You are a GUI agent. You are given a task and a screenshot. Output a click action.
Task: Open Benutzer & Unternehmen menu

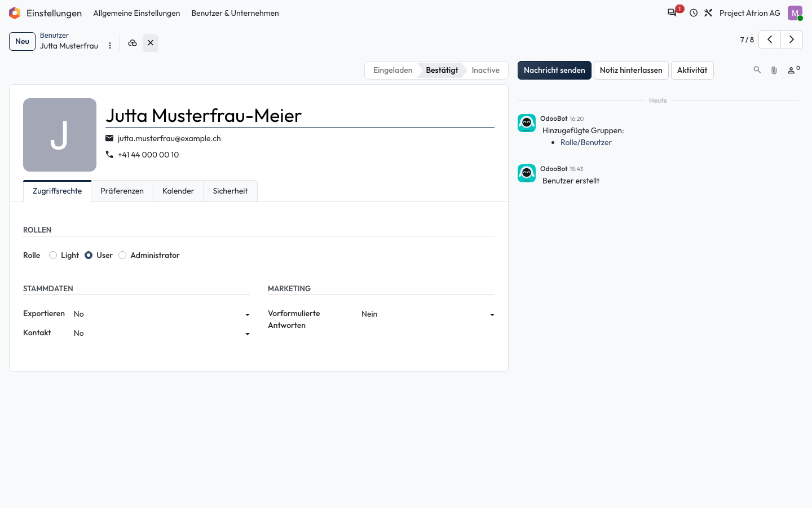coord(235,13)
